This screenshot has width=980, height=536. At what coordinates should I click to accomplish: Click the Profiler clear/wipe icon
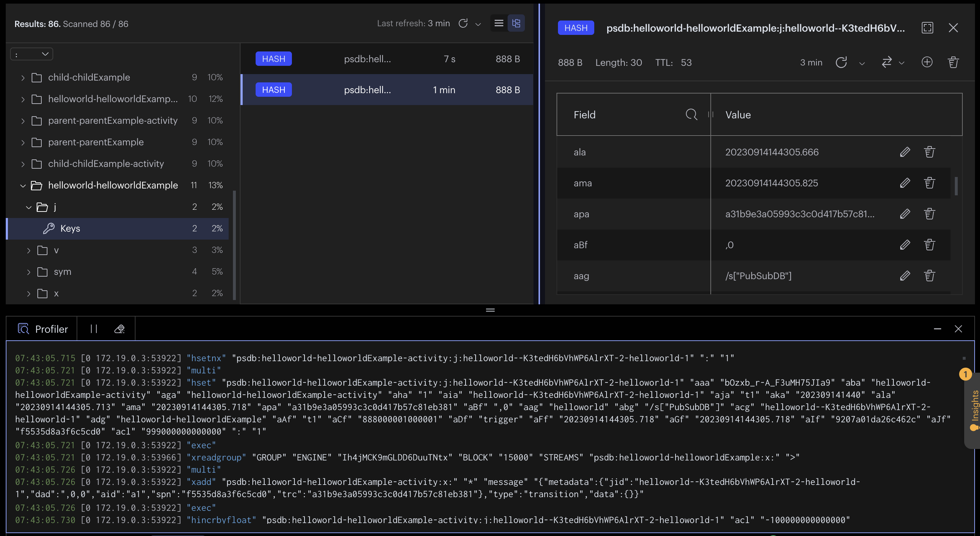[x=119, y=328]
